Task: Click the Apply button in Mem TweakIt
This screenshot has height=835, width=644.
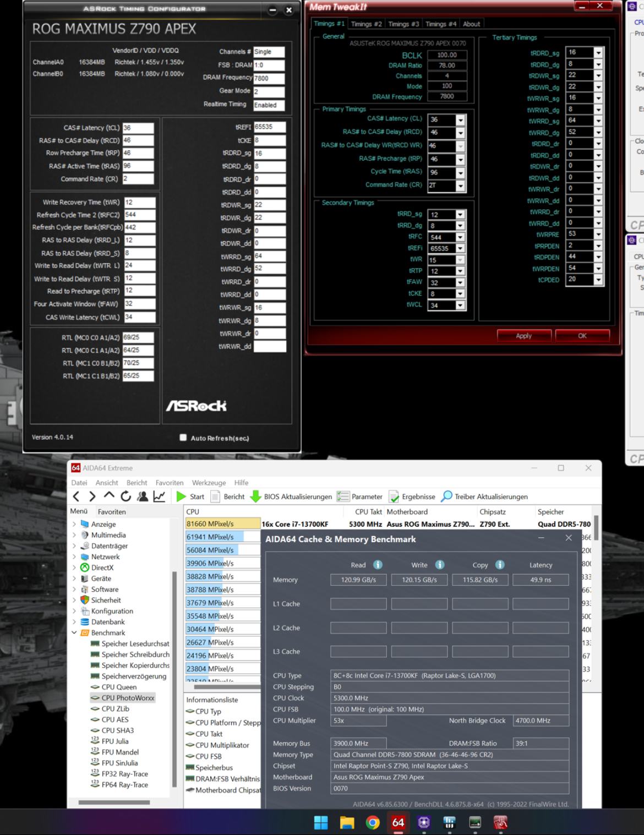Action: pyautogui.click(x=524, y=336)
